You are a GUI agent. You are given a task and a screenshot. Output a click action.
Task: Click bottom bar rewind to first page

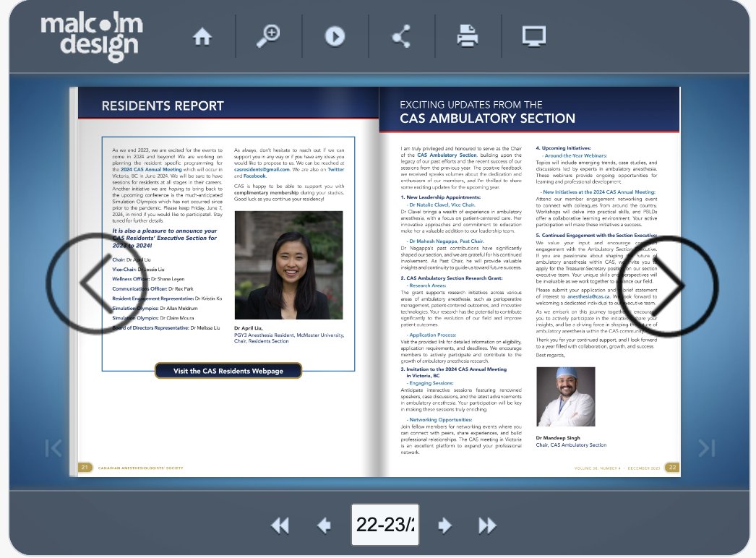[280, 525]
